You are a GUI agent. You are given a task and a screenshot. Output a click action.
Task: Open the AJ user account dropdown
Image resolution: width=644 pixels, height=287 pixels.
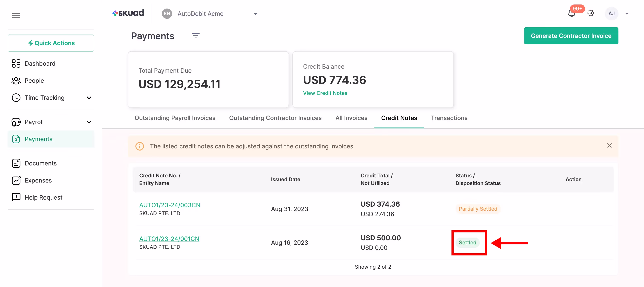pos(627,14)
